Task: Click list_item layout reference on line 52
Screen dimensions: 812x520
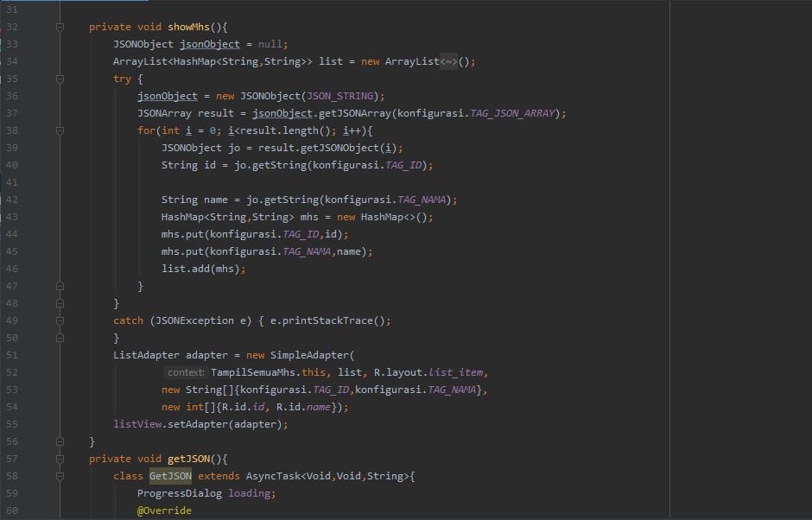Action: pos(456,372)
